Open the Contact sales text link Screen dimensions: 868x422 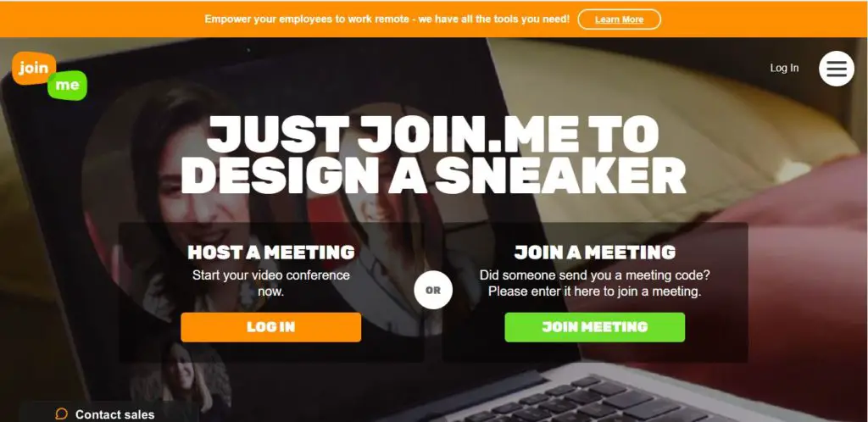pyautogui.click(x=114, y=414)
